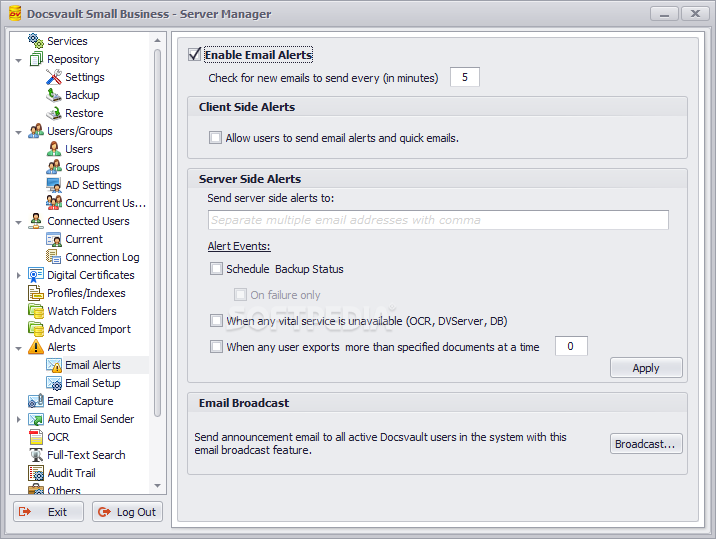716x539 pixels.
Task: Click the check interval minutes field
Action: coord(465,77)
